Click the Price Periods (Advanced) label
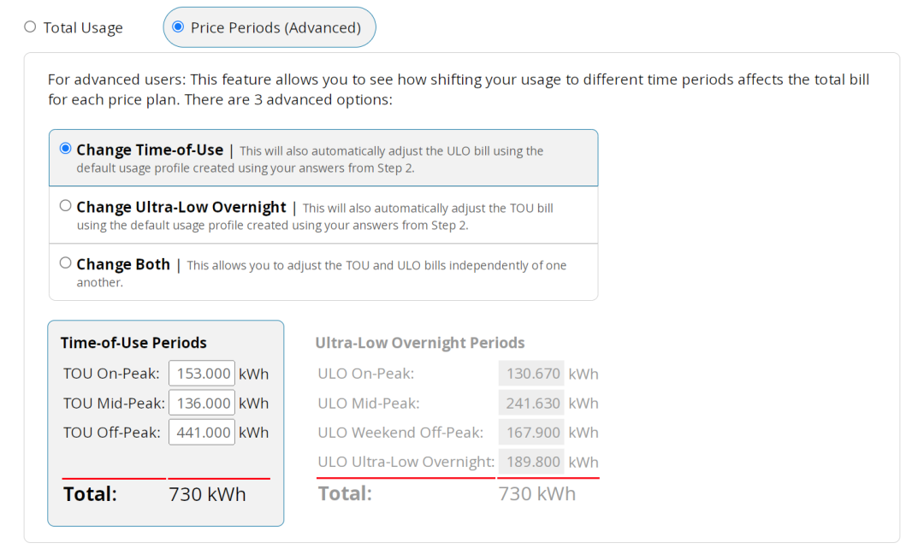 [x=275, y=27]
